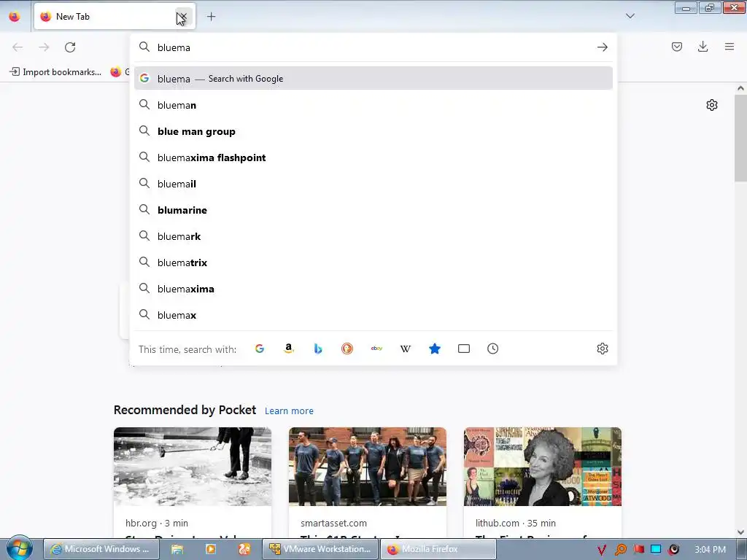Open Windows Explorer from taskbar
Screen dimensions: 747x560
pos(177,549)
